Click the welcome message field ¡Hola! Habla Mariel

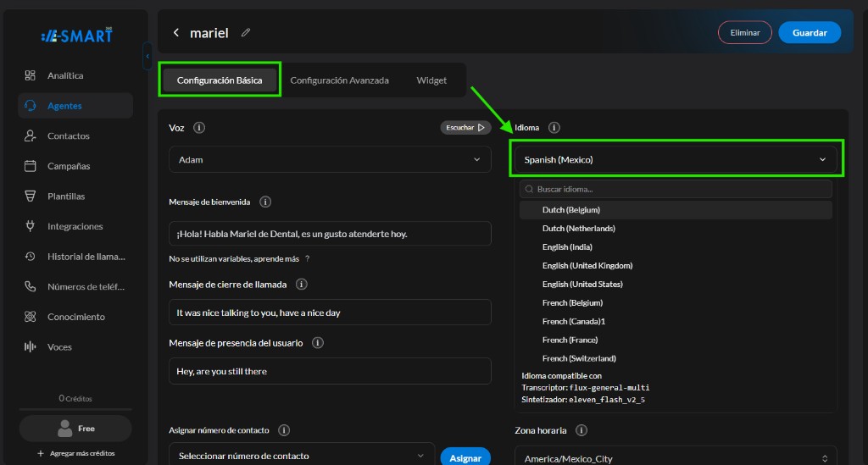(x=330, y=234)
